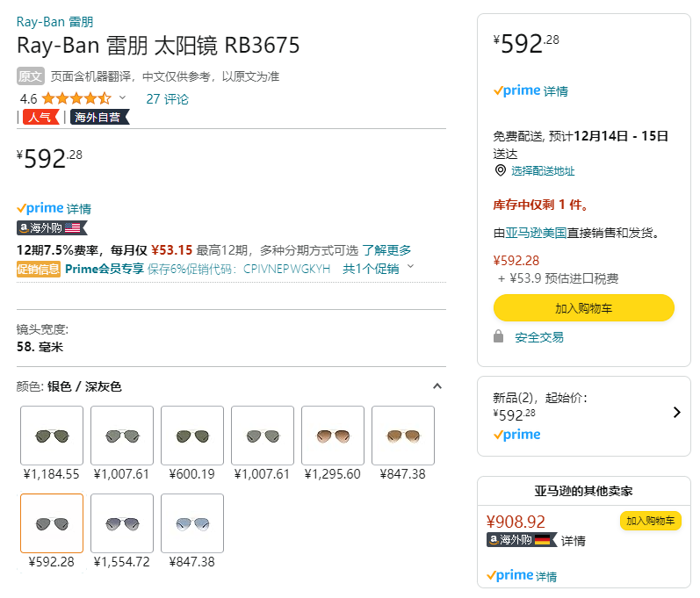The width and height of the screenshot is (700, 598).
Task: Click the star rating icons
Action: point(76,98)
